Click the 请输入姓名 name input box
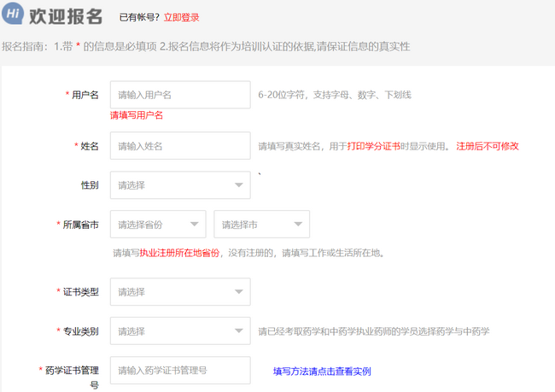This screenshot has width=555, height=392. [179, 146]
